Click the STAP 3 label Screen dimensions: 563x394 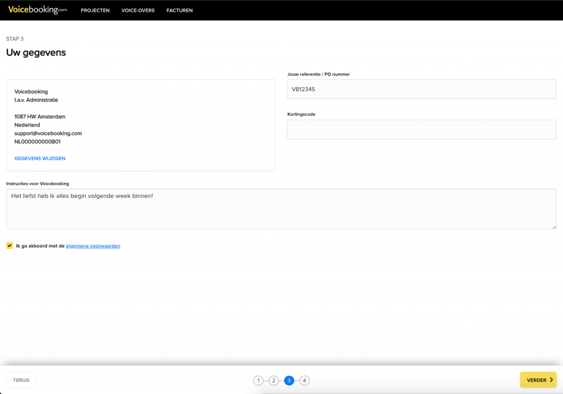[x=15, y=39]
